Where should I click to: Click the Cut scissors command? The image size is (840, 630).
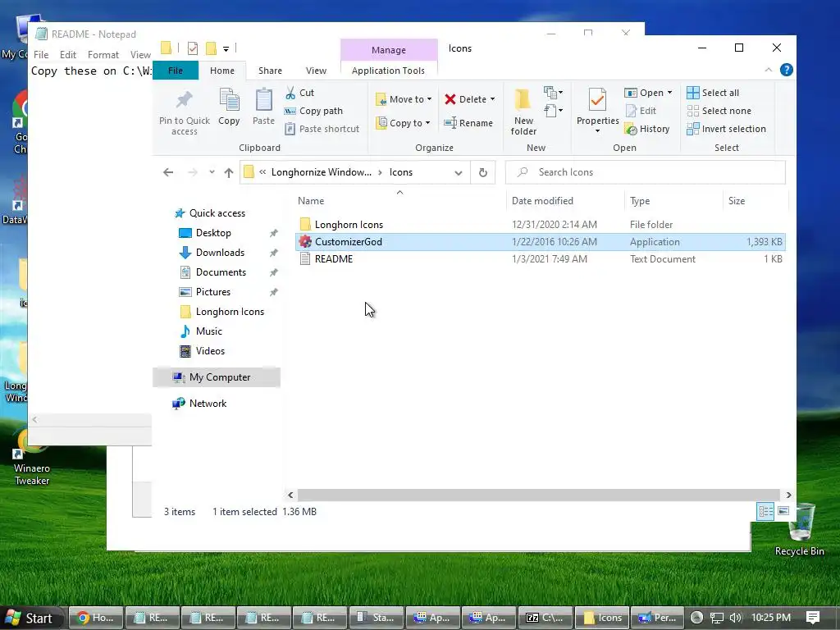point(299,93)
